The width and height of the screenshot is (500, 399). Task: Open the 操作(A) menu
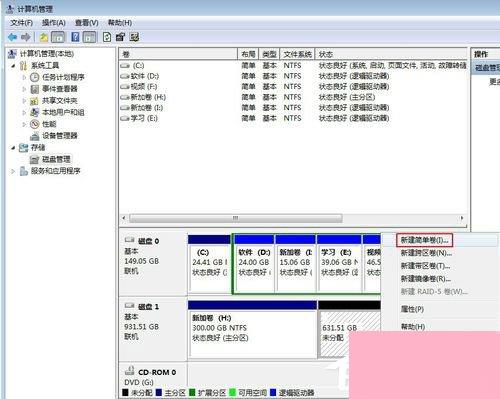54,23
